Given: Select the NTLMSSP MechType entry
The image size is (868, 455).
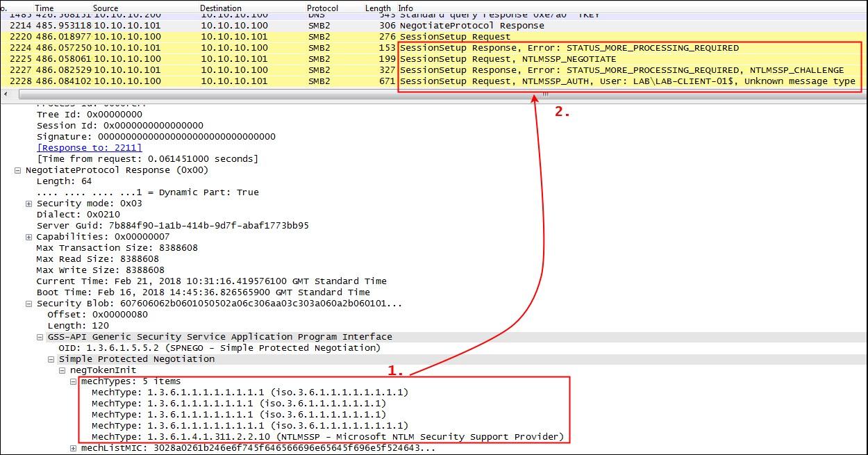Looking at the screenshot, I should coord(327,437).
